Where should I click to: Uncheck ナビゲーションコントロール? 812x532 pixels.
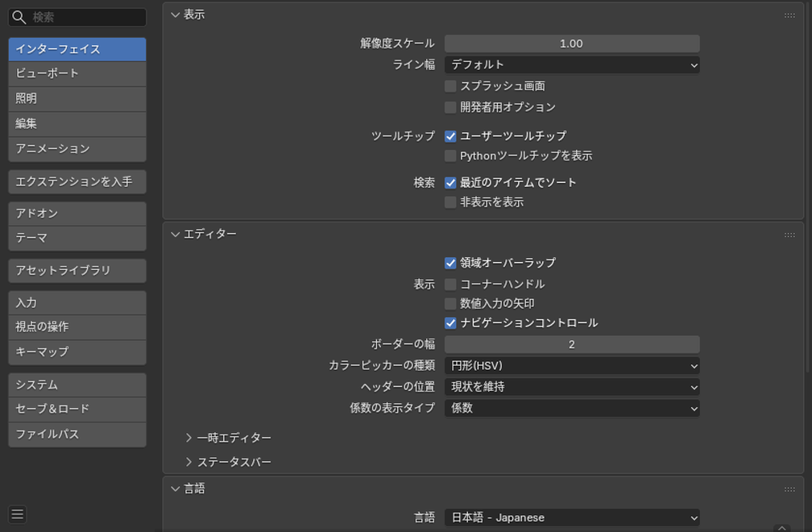click(x=450, y=323)
